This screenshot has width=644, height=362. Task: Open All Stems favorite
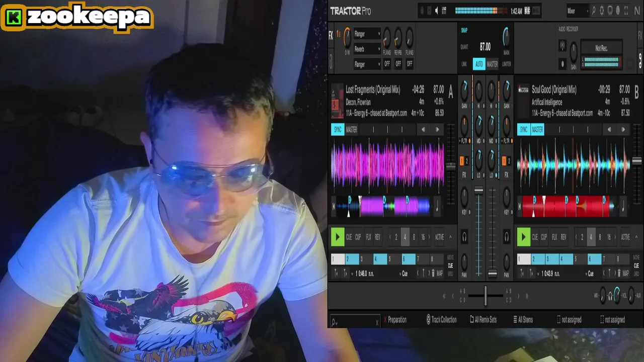523,320
